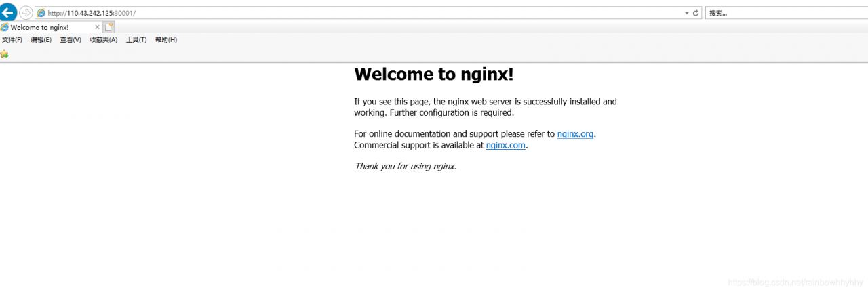The image size is (868, 292).
Task: Refresh the page with reload icon
Action: (696, 13)
